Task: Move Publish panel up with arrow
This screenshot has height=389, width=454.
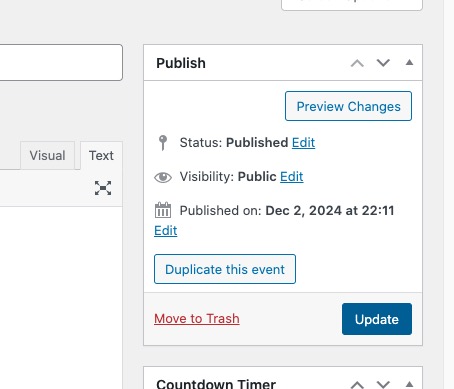Action: click(357, 63)
